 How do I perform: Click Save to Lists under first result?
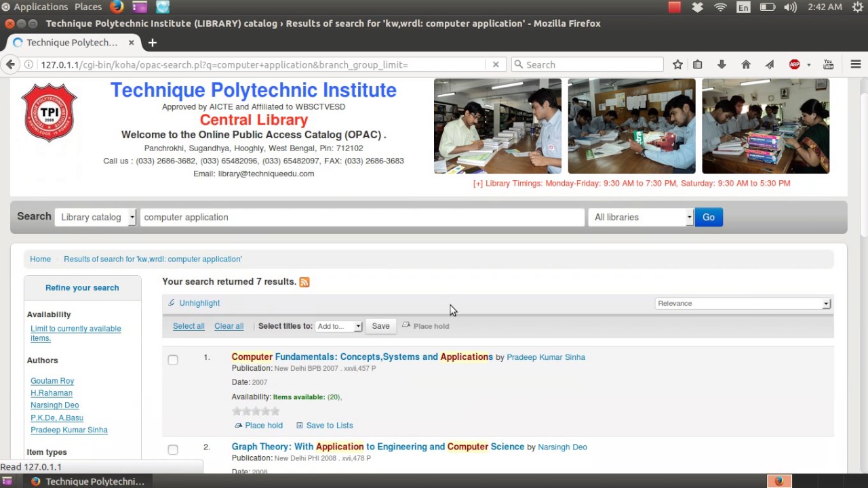pyautogui.click(x=325, y=426)
